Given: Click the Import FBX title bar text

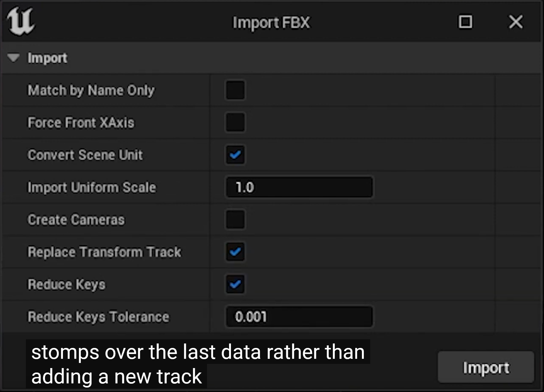Looking at the screenshot, I should pos(271,23).
